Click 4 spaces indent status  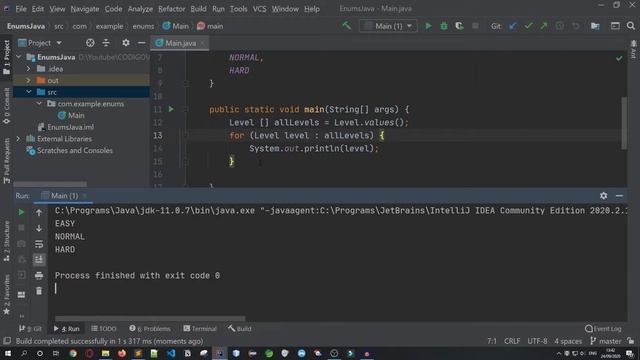pyautogui.click(x=568, y=341)
